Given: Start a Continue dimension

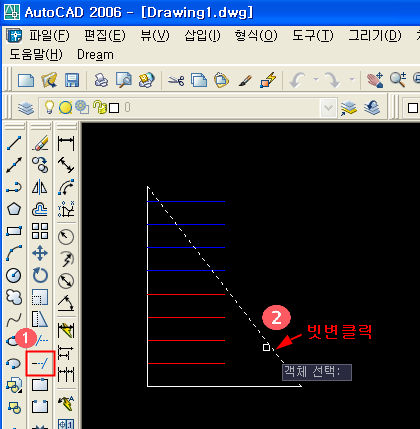Looking at the screenshot, I should (x=66, y=374).
